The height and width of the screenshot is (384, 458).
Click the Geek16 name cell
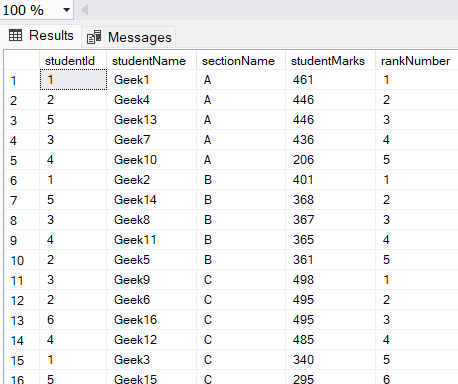pyautogui.click(x=152, y=320)
